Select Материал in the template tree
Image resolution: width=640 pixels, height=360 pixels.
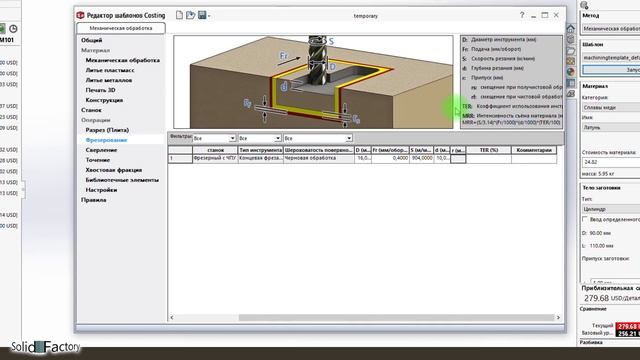(96, 50)
